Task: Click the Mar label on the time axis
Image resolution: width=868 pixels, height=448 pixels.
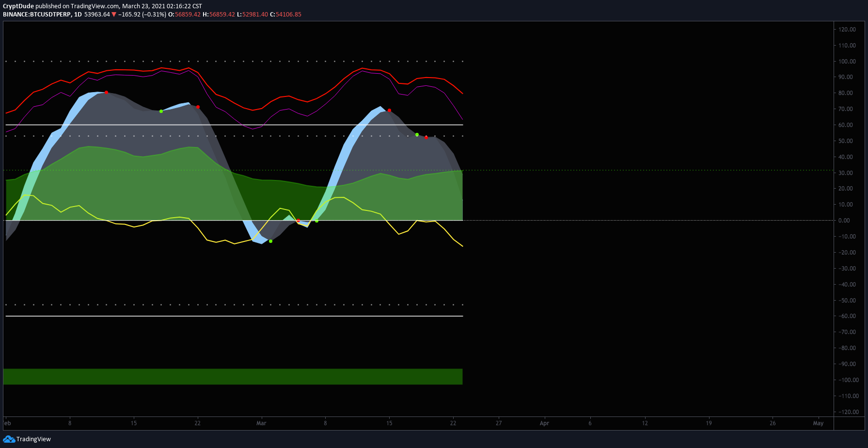Action: pos(261,423)
